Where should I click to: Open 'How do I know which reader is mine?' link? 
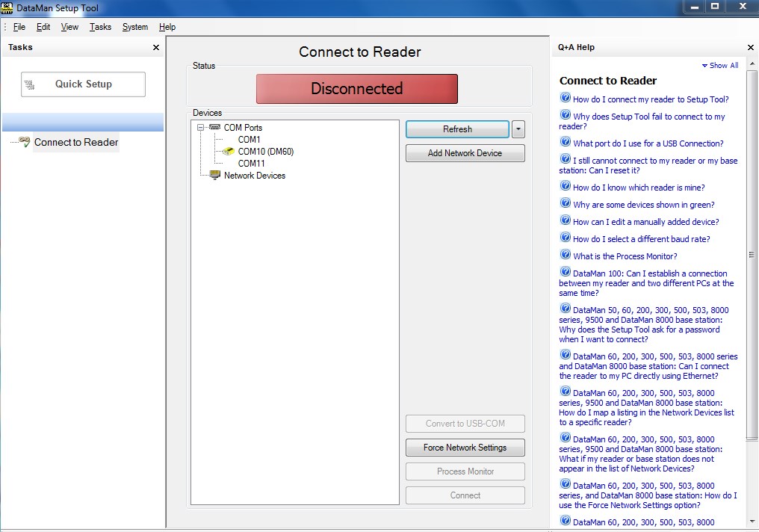639,188
